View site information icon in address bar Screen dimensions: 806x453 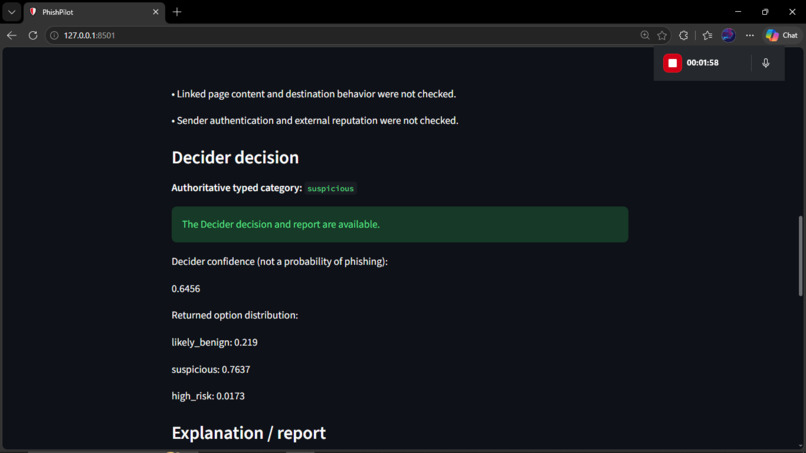[54, 35]
